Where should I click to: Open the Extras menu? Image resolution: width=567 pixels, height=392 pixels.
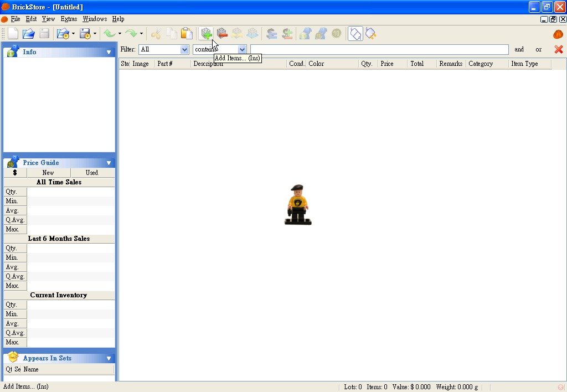69,19
